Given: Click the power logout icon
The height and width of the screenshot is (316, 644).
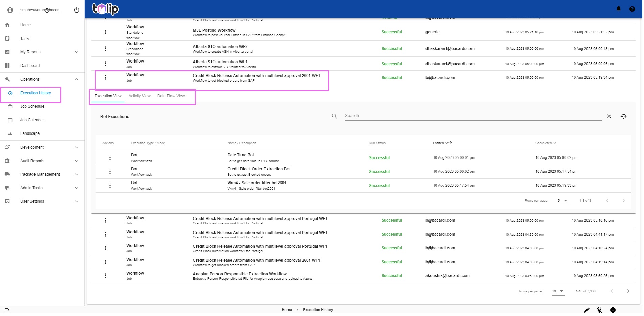Looking at the screenshot, I should click(77, 10).
